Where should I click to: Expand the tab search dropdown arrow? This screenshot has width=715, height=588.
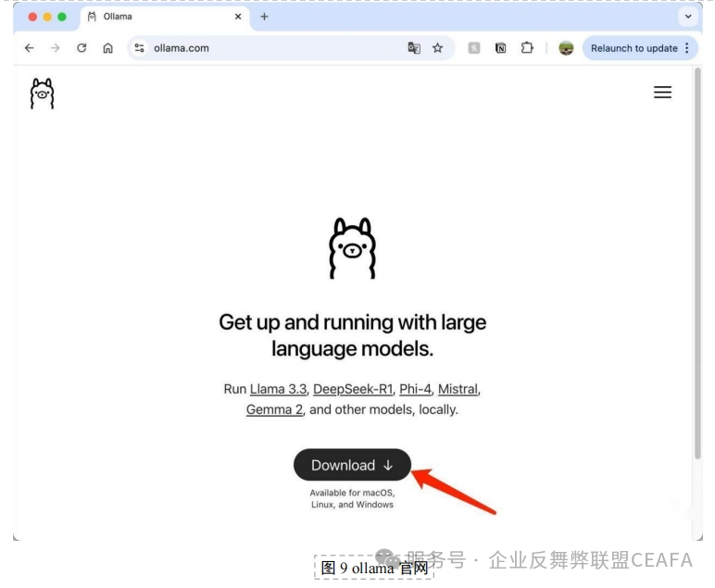pyautogui.click(x=688, y=17)
